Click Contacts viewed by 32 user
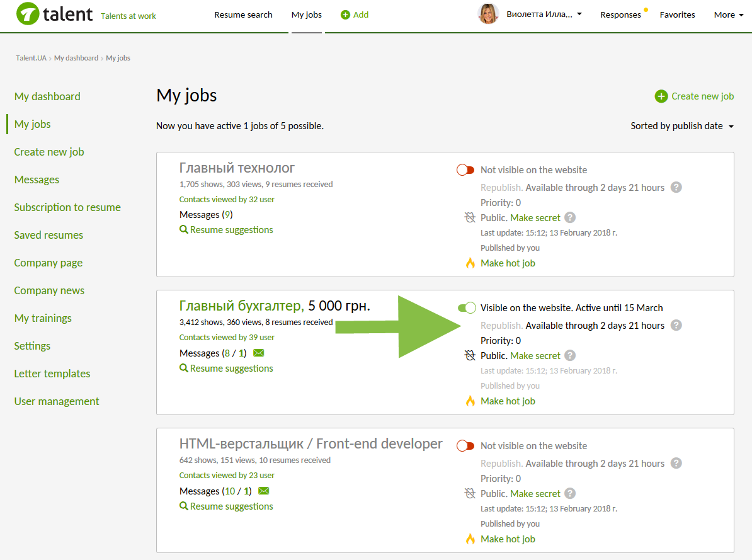752x560 pixels. 227,199
